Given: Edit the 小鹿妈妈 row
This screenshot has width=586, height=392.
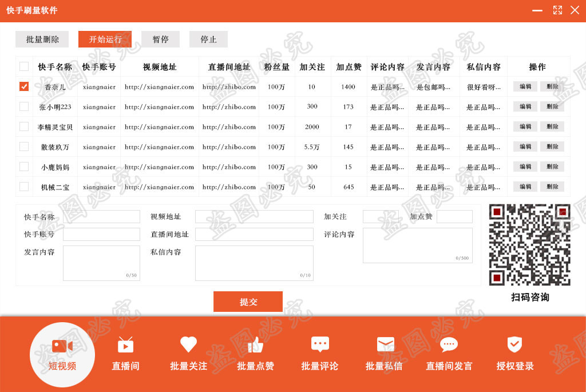Looking at the screenshot, I should click(x=525, y=167).
